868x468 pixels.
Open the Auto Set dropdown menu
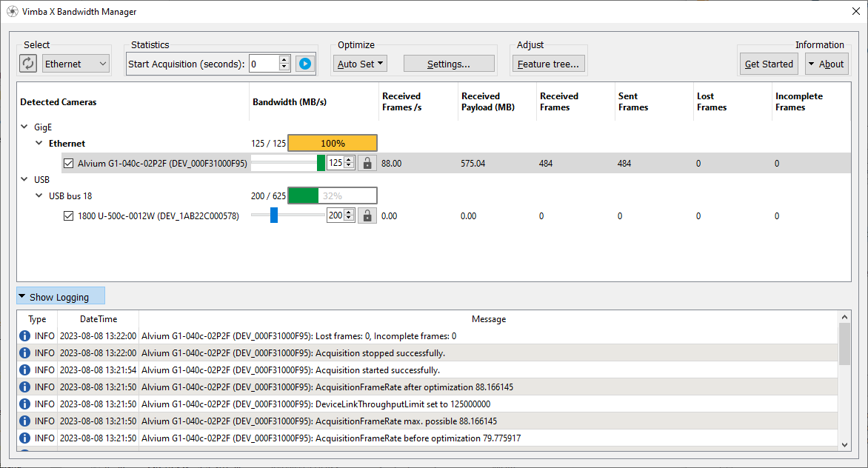pyautogui.click(x=361, y=64)
